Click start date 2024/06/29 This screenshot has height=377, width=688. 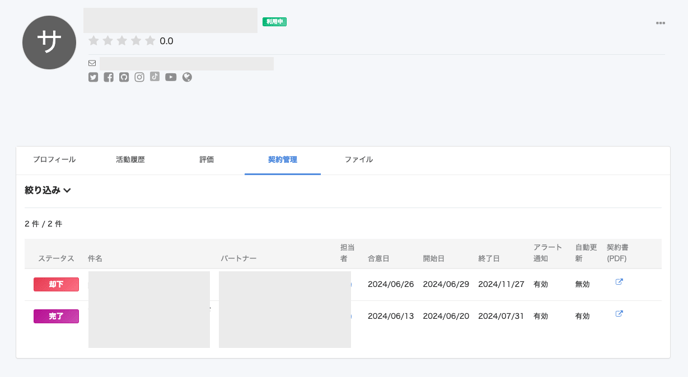pos(446,284)
